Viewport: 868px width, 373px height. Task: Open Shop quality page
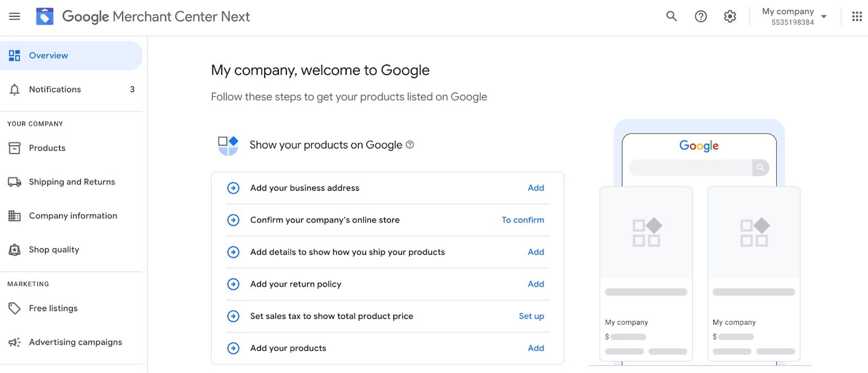click(x=54, y=249)
